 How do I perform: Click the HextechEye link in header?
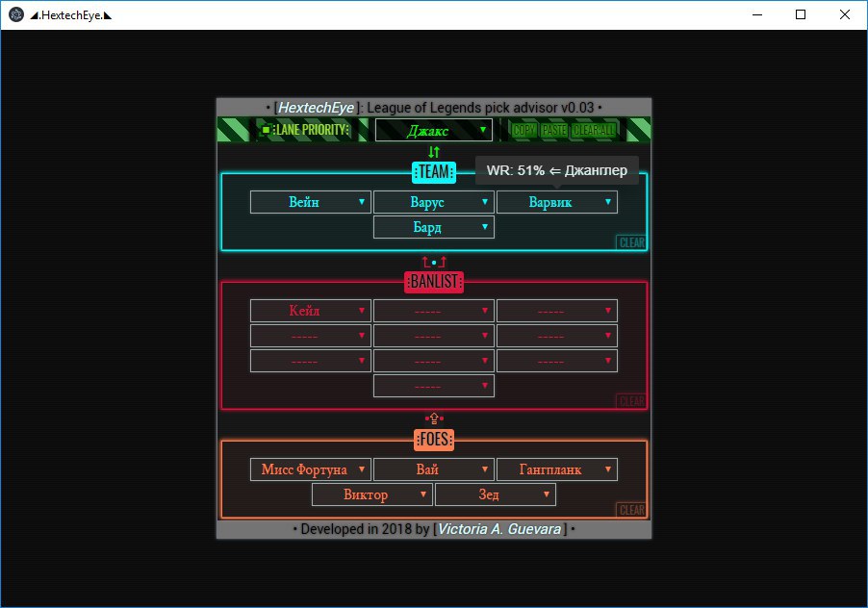[x=316, y=108]
